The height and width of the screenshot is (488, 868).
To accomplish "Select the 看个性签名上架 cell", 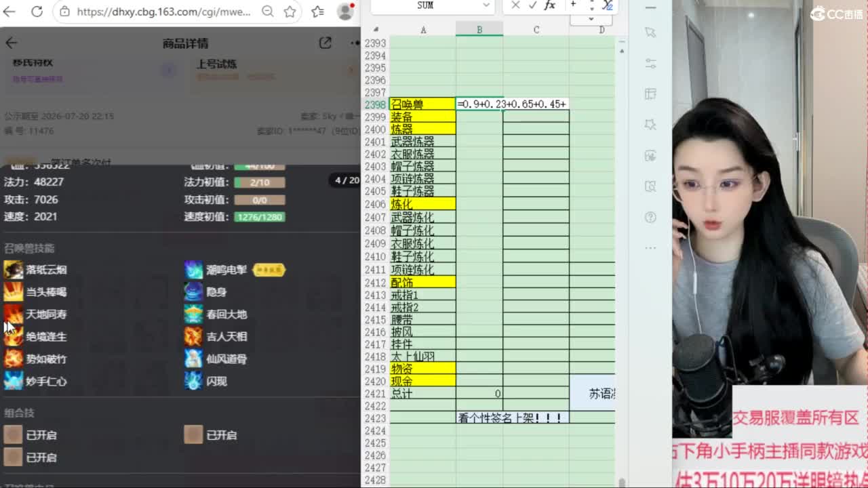I will click(x=513, y=418).
